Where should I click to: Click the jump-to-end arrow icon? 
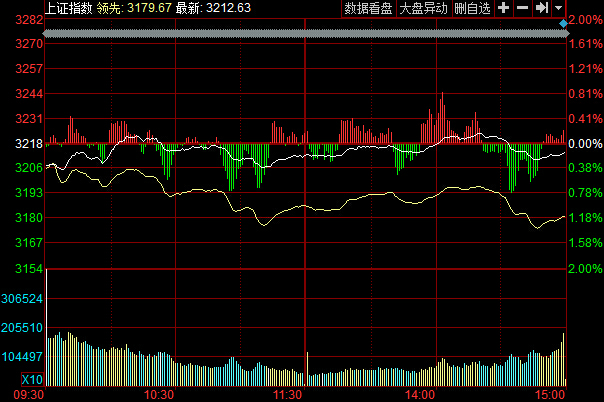coord(540,8)
